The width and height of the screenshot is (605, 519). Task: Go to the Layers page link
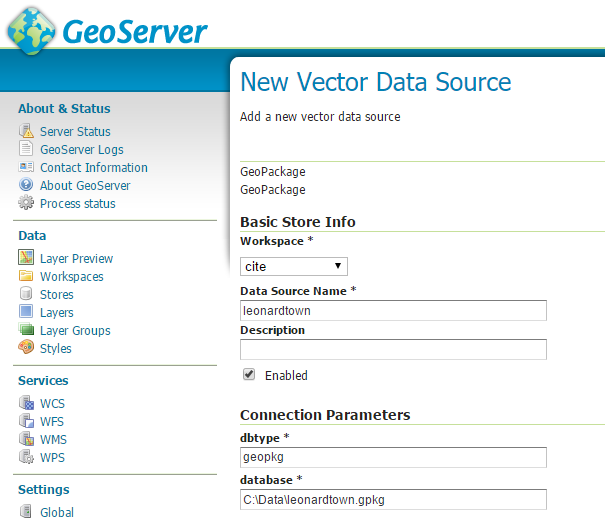(x=57, y=313)
